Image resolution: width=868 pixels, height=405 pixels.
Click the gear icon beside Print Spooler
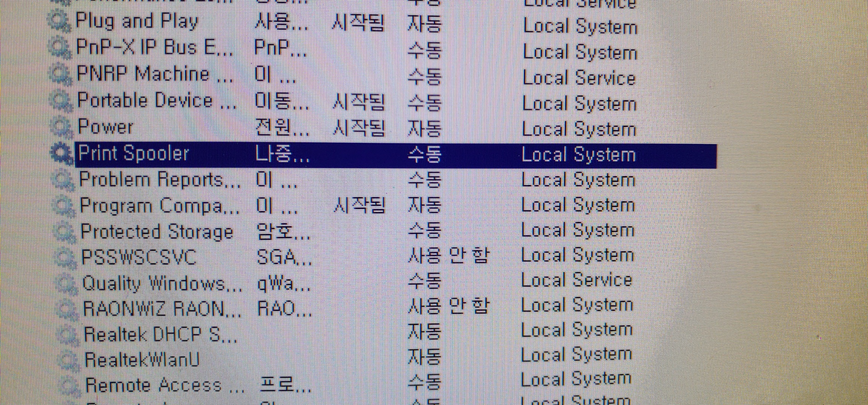pyautogui.click(x=63, y=154)
